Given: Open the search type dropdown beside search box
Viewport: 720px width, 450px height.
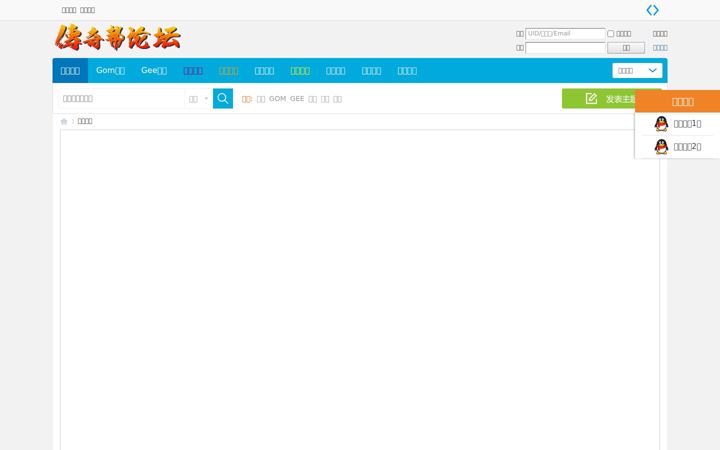Looking at the screenshot, I should coord(198,99).
